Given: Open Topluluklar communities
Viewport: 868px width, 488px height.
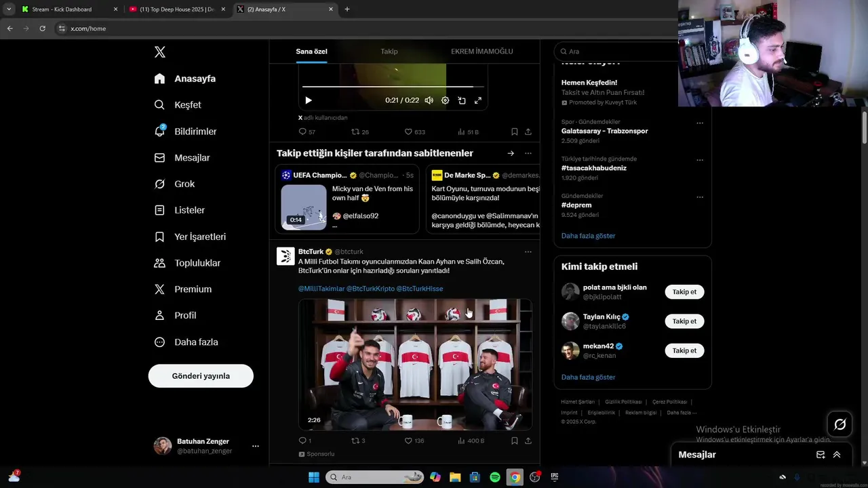Looking at the screenshot, I should point(187,263).
